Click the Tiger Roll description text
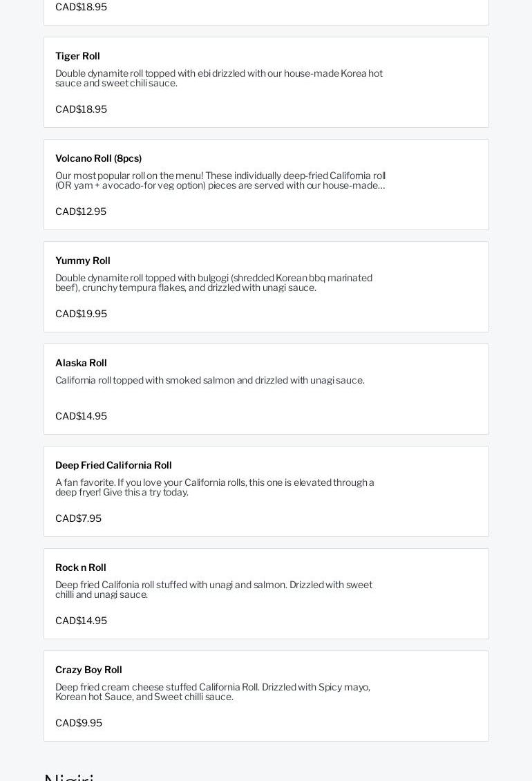The width and height of the screenshot is (532, 781). (218, 78)
